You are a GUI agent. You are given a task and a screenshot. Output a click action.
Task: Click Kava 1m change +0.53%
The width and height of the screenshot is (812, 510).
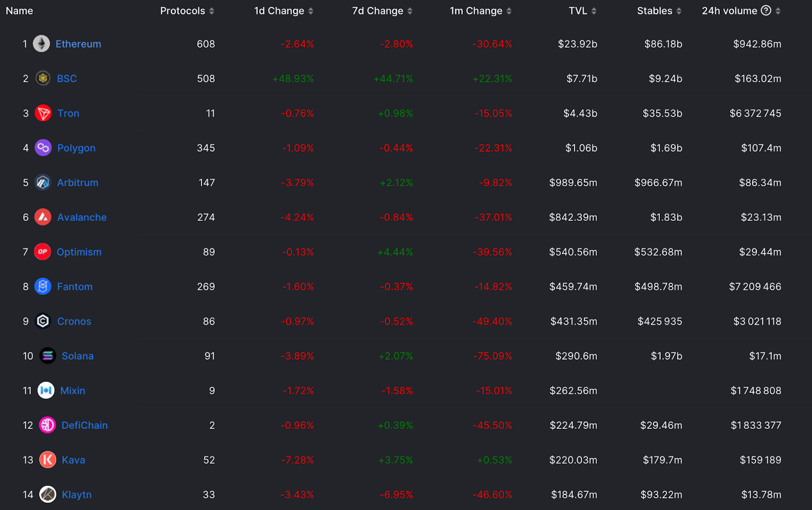point(494,460)
